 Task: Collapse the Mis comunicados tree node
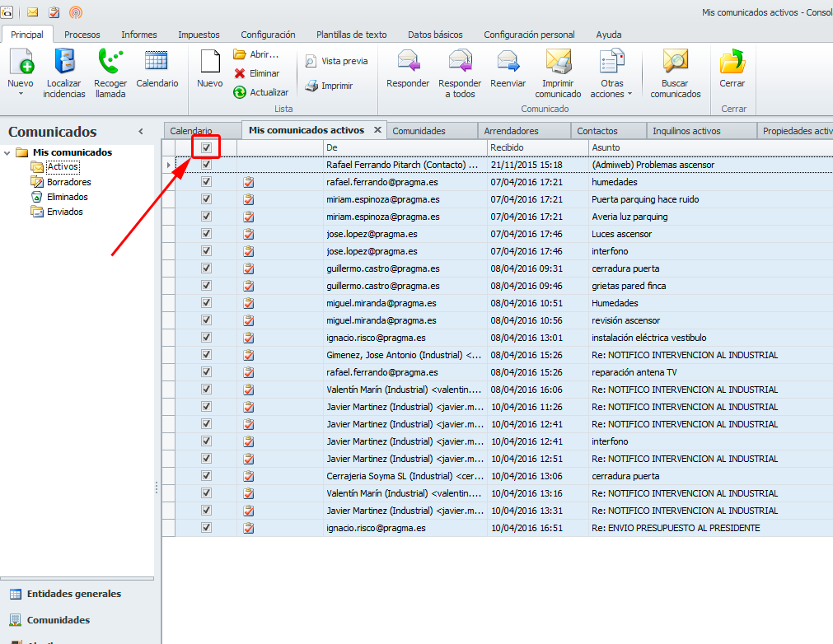point(7,152)
